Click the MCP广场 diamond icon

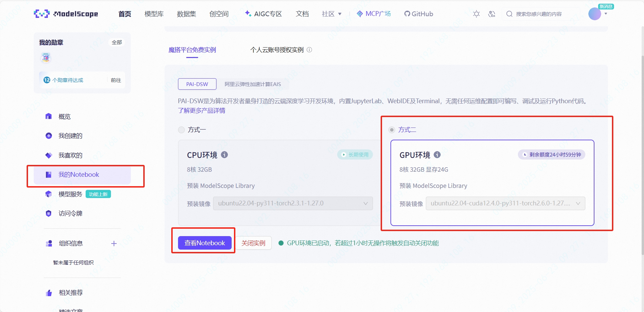(x=360, y=14)
